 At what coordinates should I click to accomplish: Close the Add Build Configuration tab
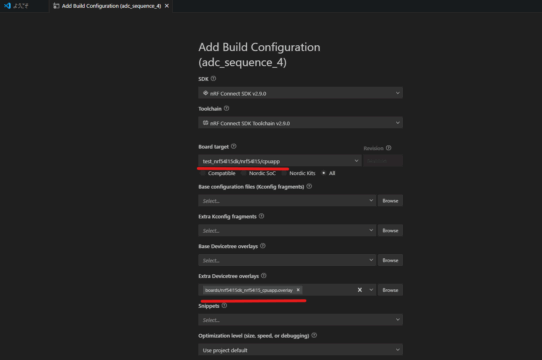tap(167, 6)
